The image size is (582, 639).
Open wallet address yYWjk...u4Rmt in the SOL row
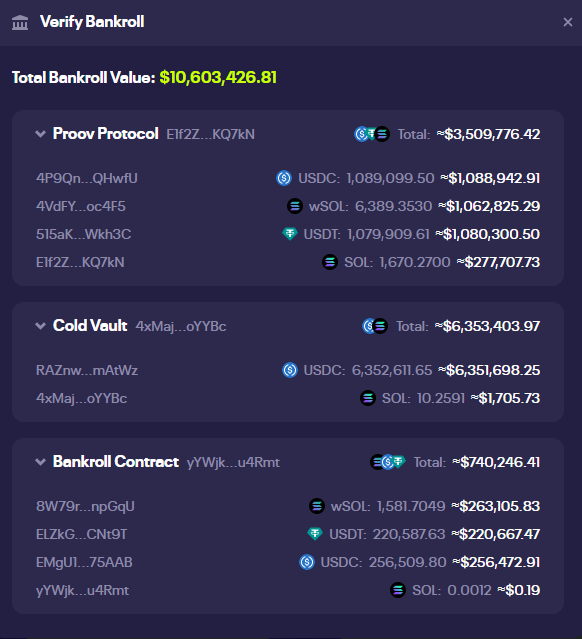(x=82, y=590)
